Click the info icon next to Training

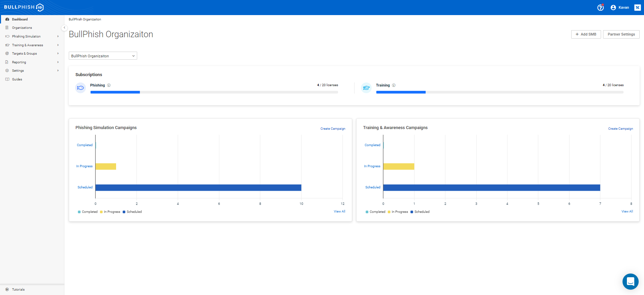394,85
